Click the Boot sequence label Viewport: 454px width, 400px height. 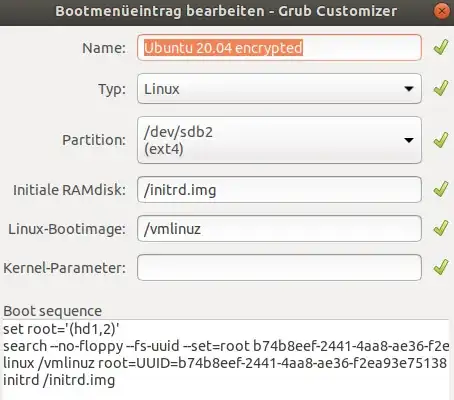[x=52, y=311]
